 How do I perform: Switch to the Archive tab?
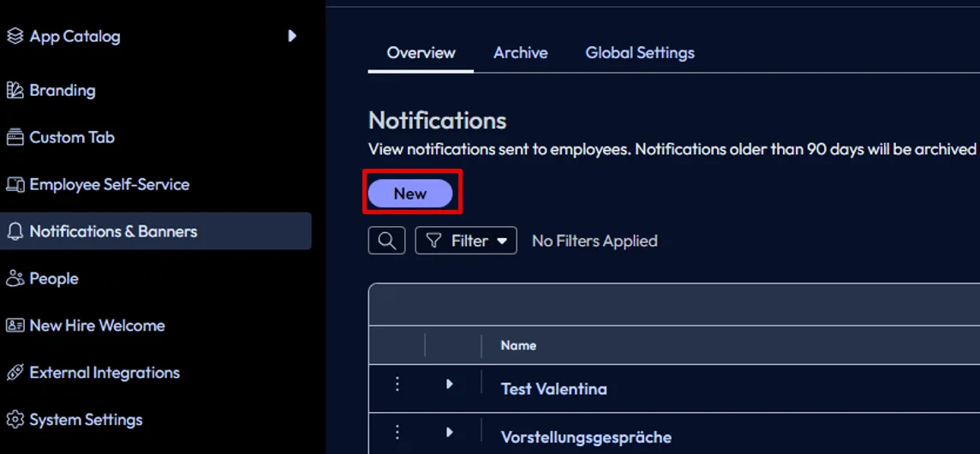click(521, 53)
